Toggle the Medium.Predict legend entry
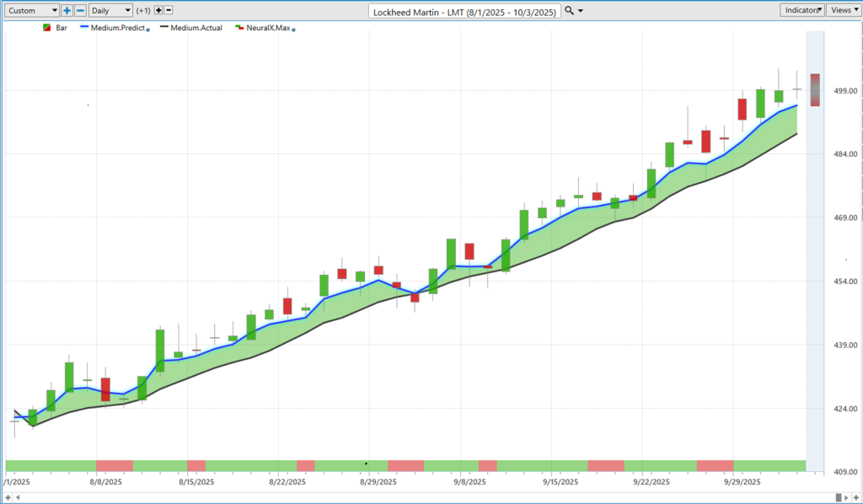 115,28
